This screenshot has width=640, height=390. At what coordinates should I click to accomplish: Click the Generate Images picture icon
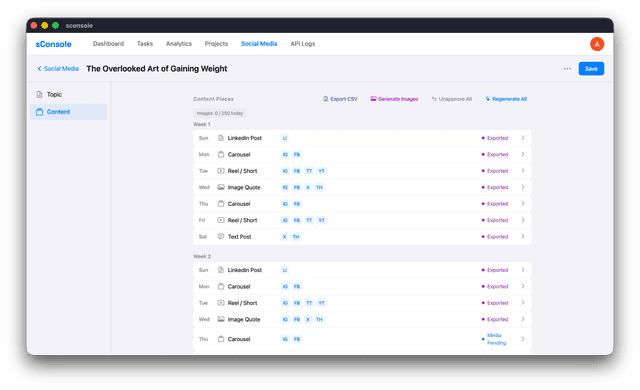(x=373, y=99)
